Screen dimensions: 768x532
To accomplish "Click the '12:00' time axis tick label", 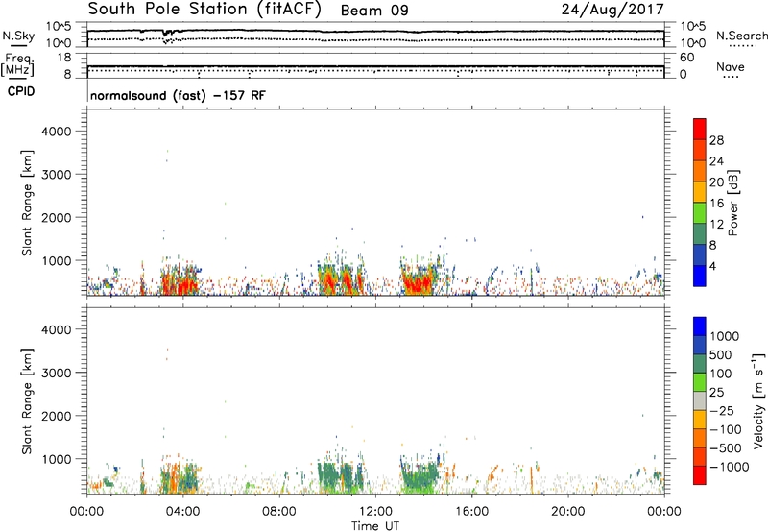I will (375, 512).
